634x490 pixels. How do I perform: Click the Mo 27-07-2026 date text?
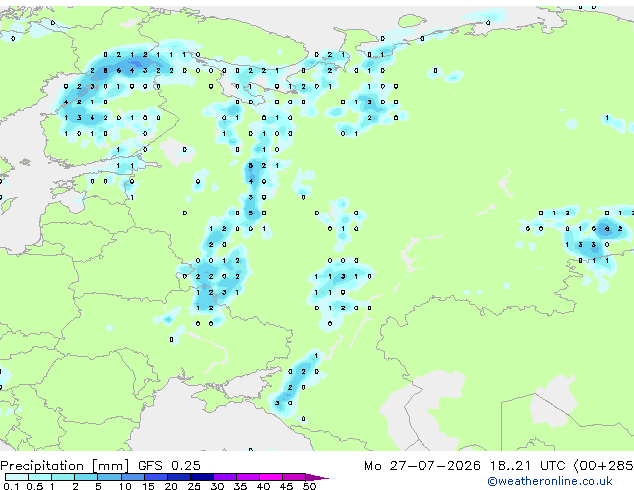point(423,466)
